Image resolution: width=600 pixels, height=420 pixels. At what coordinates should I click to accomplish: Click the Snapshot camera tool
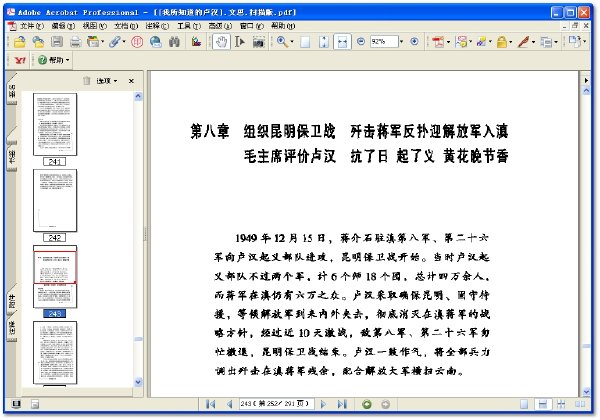coord(259,42)
